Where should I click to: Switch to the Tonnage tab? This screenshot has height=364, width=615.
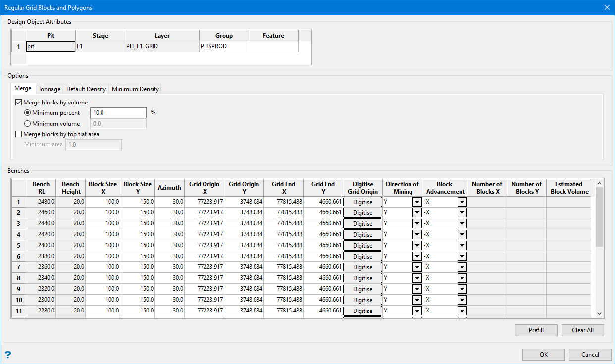pos(50,89)
